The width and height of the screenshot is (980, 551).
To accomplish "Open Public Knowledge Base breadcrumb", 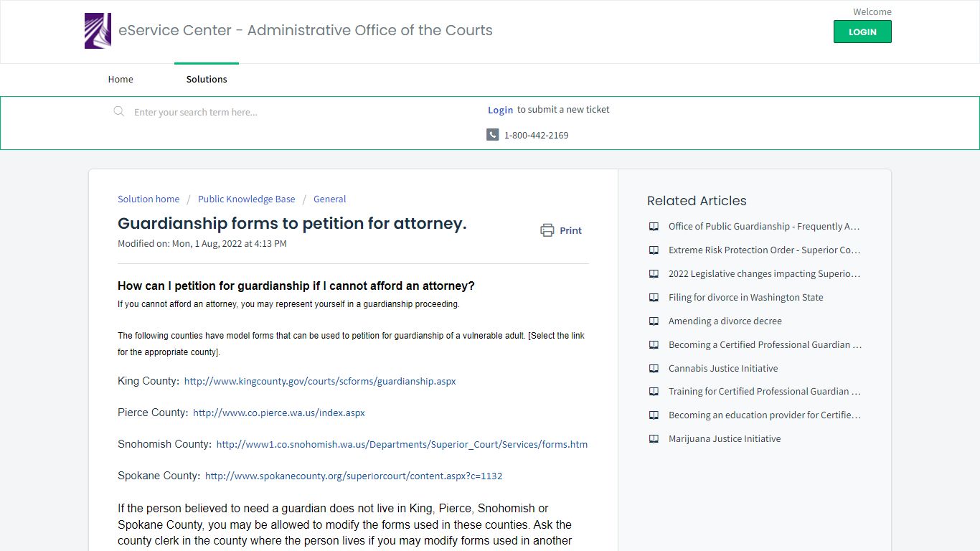I will coord(247,199).
